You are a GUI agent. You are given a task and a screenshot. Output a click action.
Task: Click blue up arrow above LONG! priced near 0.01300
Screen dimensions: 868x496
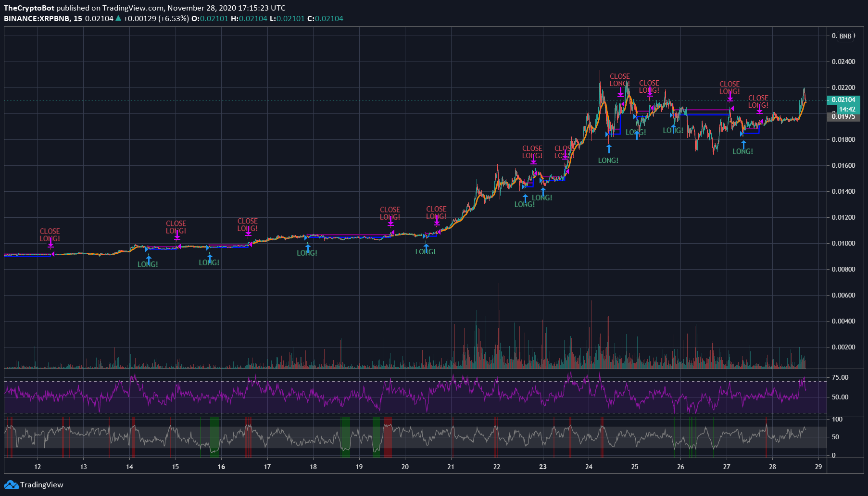[525, 198]
